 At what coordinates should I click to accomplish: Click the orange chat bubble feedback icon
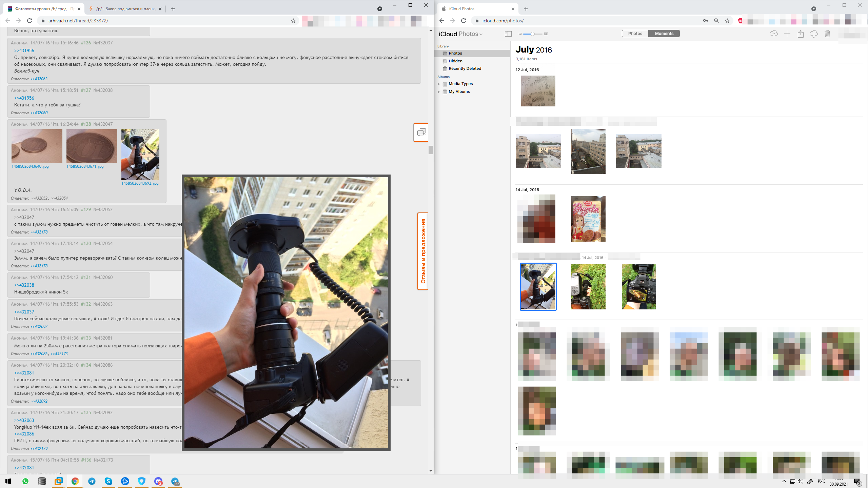(421, 133)
